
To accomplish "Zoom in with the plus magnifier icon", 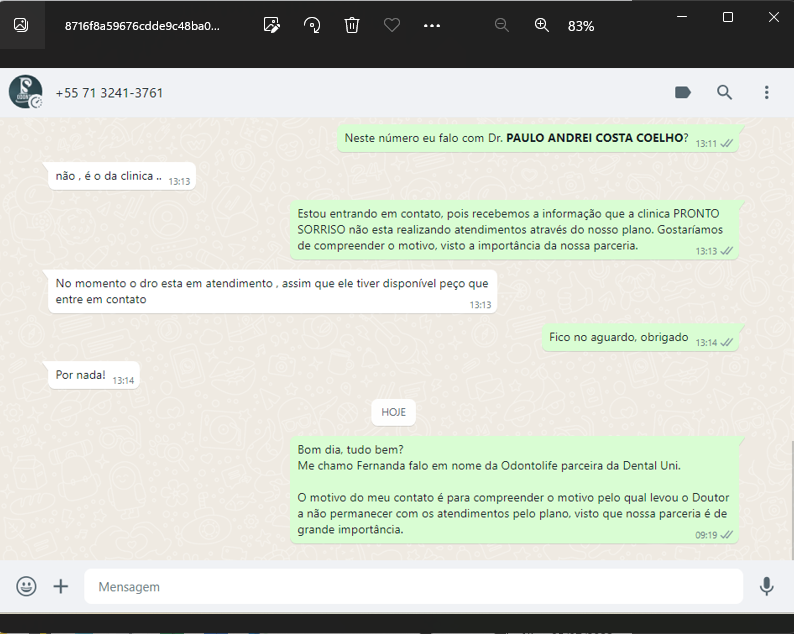I will click(x=542, y=26).
